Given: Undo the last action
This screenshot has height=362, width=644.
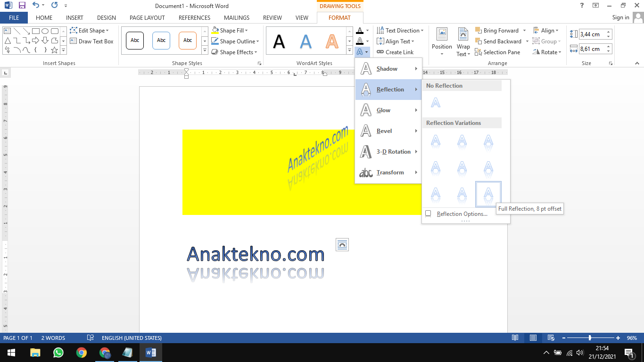Looking at the screenshot, I should tap(36, 6).
